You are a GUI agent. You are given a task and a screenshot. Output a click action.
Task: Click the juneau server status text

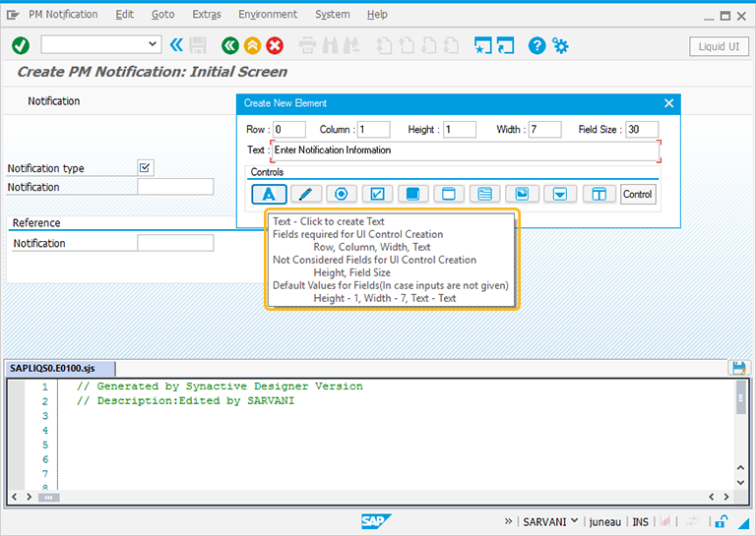[605, 521]
